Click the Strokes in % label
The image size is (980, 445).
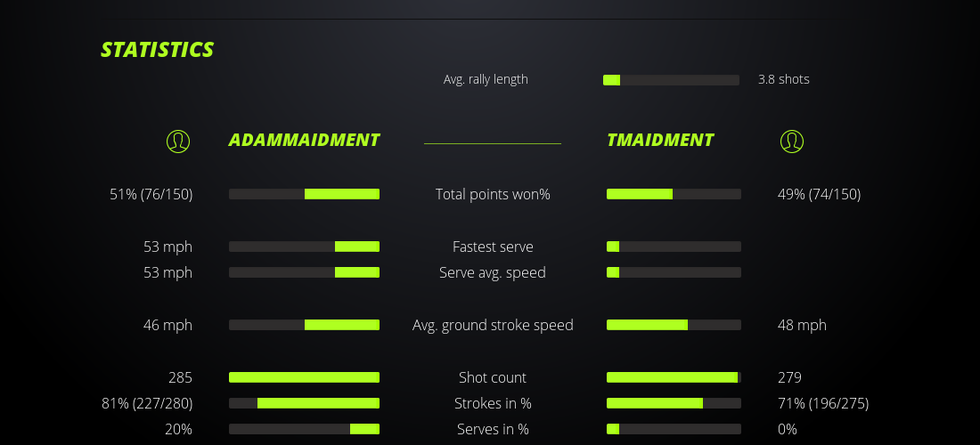493,403
